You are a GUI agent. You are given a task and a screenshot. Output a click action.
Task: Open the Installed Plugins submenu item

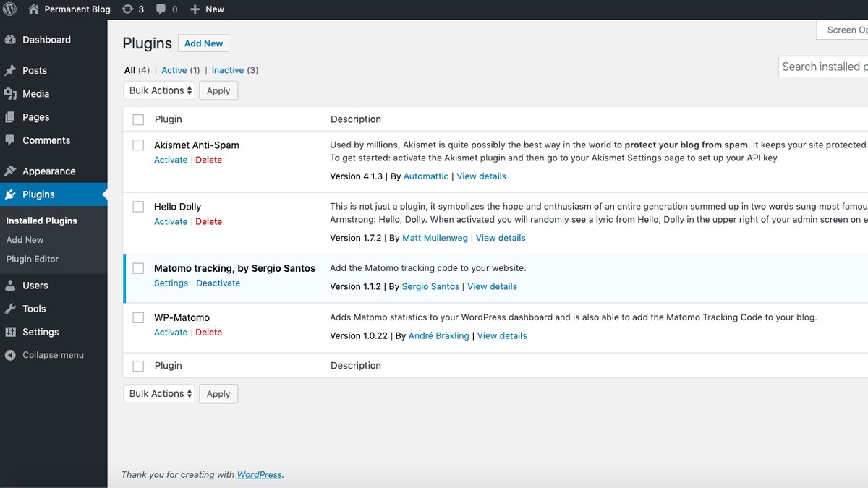pyautogui.click(x=41, y=221)
